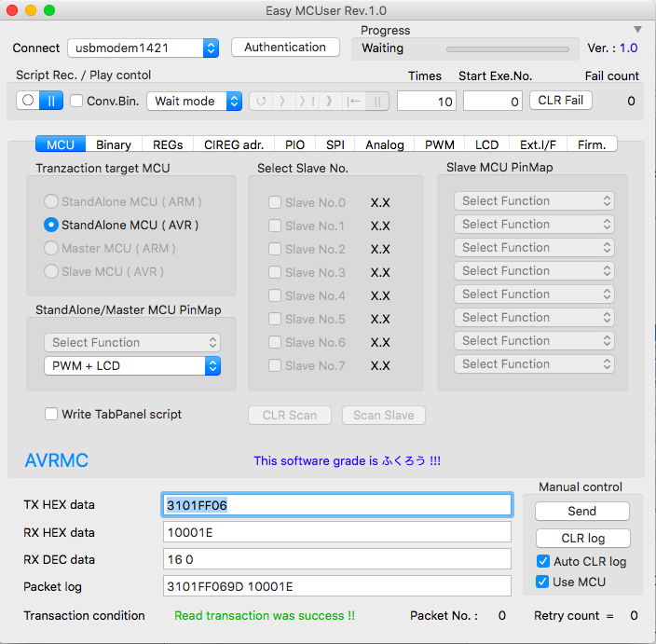Click the Waiting progress bar
This screenshot has width=656, height=644.
(x=508, y=49)
